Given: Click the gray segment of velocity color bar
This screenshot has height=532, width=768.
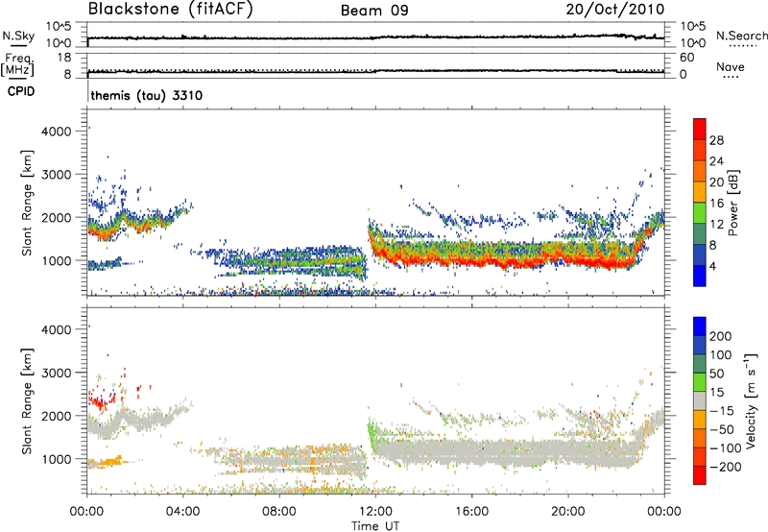Looking at the screenshot, I should point(700,401).
